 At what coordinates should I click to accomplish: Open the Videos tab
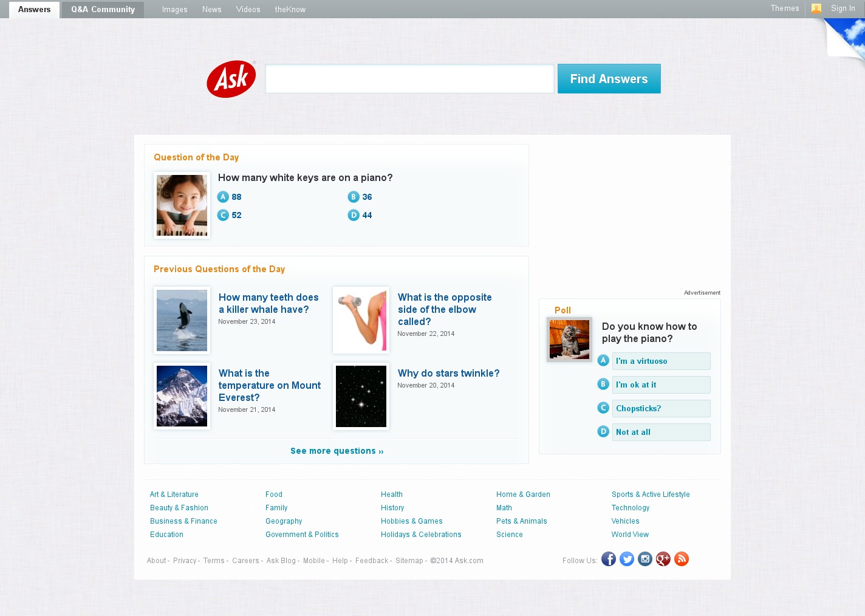(x=248, y=10)
